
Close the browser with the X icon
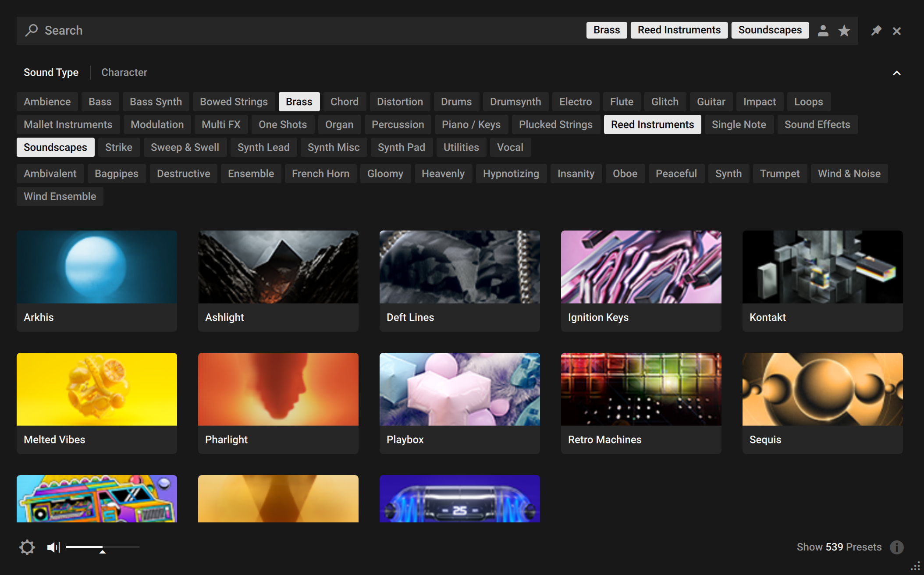pyautogui.click(x=896, y=30)
